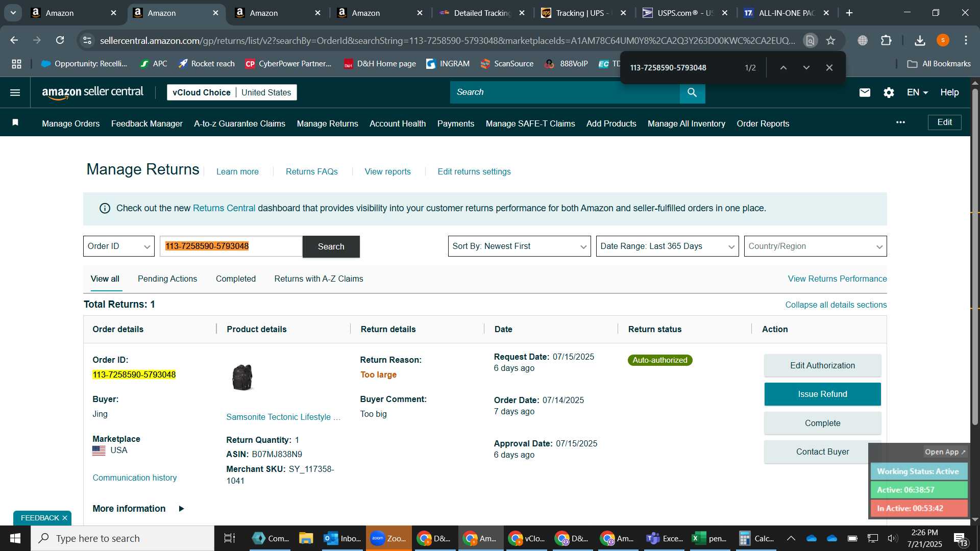Open the Country/Region dropdown
Image resolution: width=980 pixels, height=551 pixels.
(815, 246)
